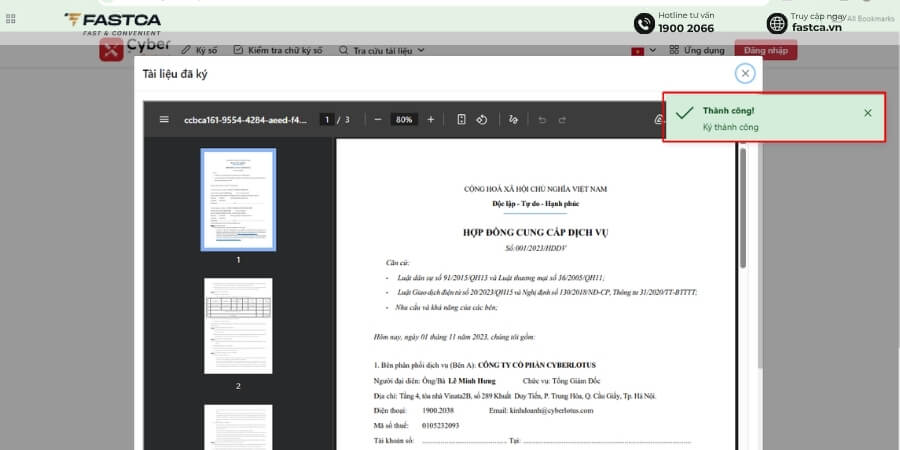Click the success checkmark icon
Screen dimensions: 900x450
[684, 113]
